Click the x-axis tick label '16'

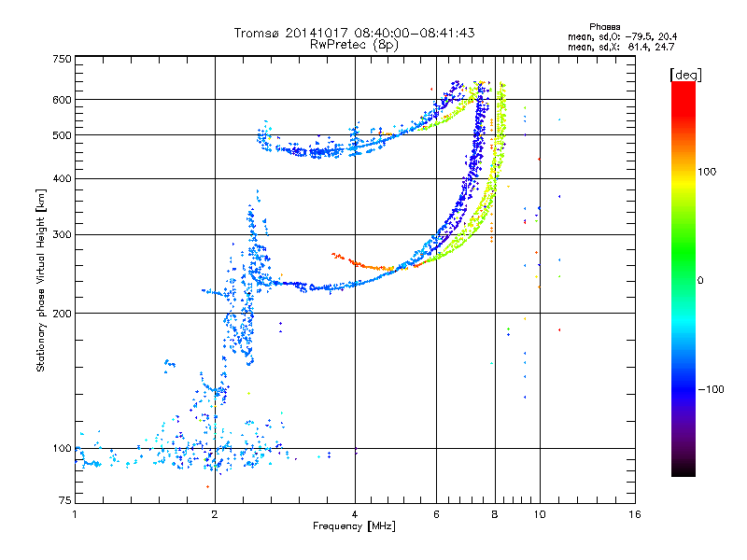pos(635,514)
